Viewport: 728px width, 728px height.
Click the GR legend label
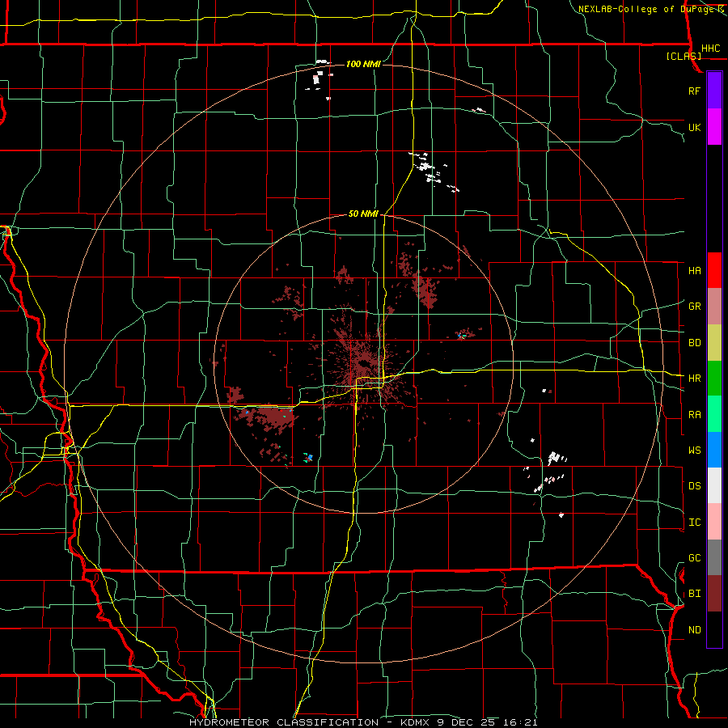[695, 307]
